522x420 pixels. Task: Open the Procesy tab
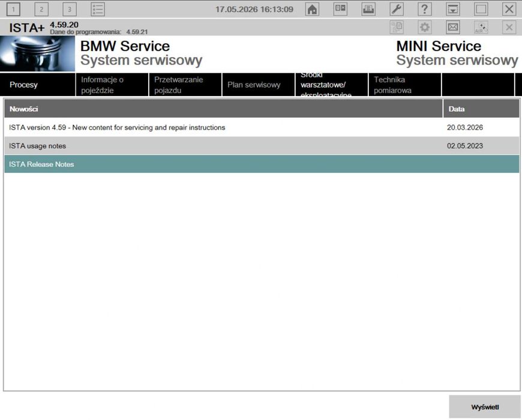[38, 85]
